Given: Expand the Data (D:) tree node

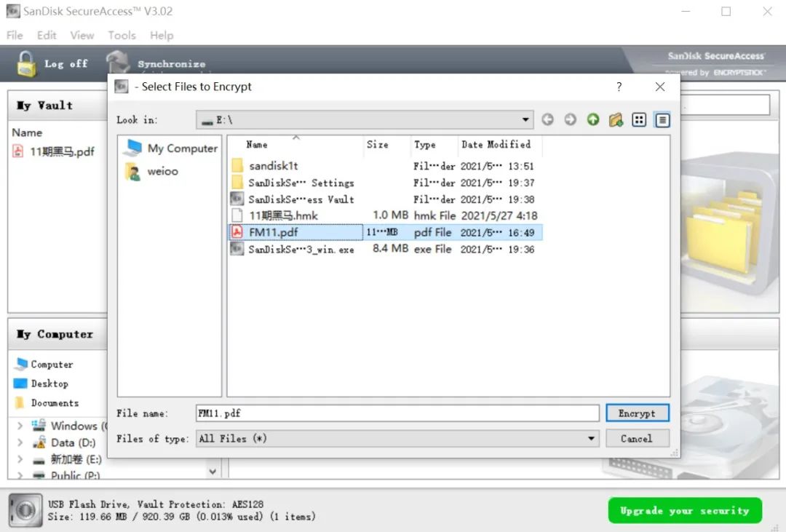Looking at the screenshot, I should coord(20,442).
